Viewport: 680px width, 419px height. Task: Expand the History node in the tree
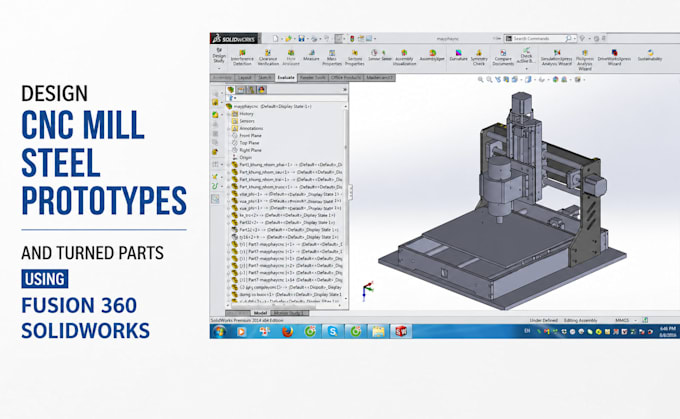tap(229, 114)
